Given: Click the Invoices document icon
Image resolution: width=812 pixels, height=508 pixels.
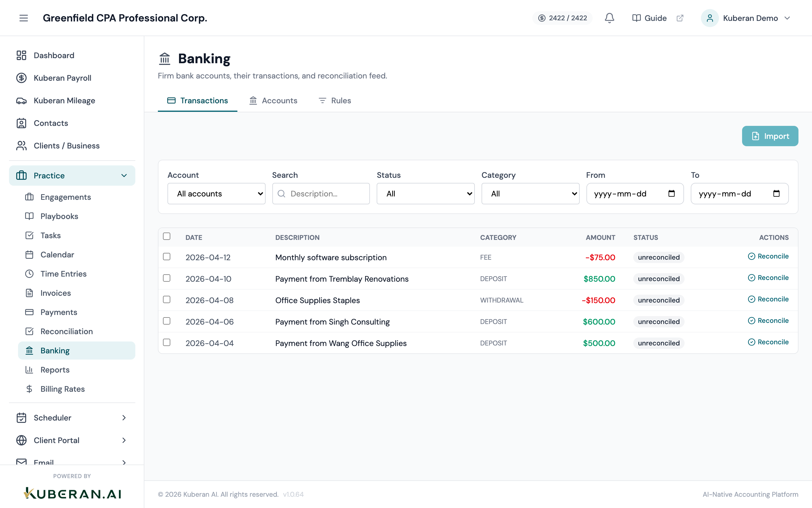Looking at the screenshot, I should pos(30,293).
